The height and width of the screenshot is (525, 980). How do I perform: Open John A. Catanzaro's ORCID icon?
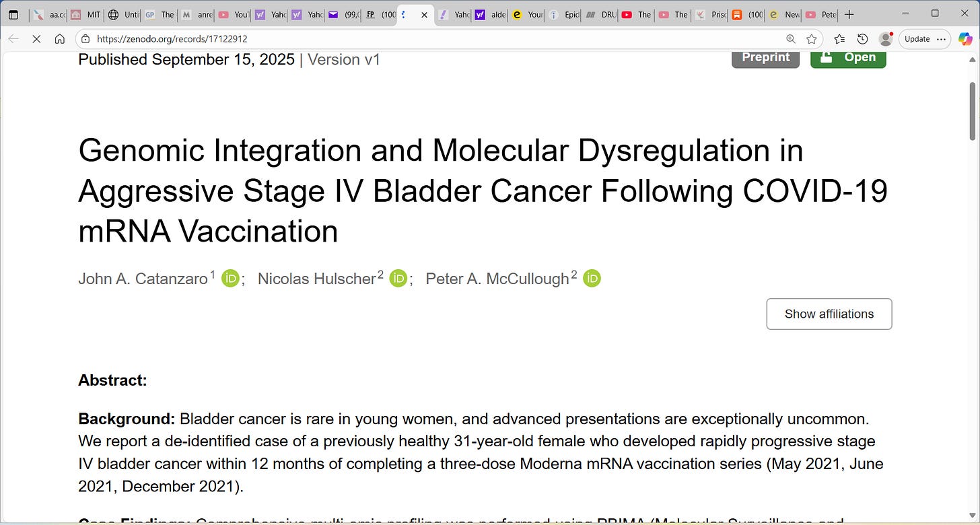coord(230,278)
